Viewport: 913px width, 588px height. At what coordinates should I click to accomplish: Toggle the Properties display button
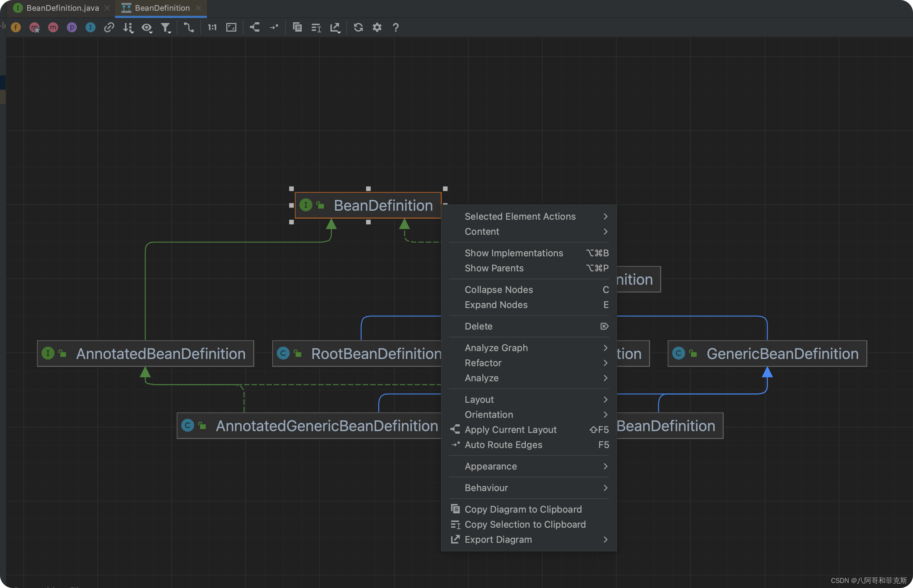click(x=71, y=28)
